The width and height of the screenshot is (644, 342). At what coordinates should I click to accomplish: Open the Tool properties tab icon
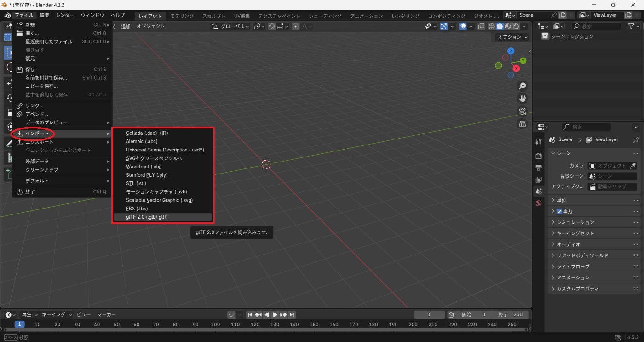tap(539, 142)
